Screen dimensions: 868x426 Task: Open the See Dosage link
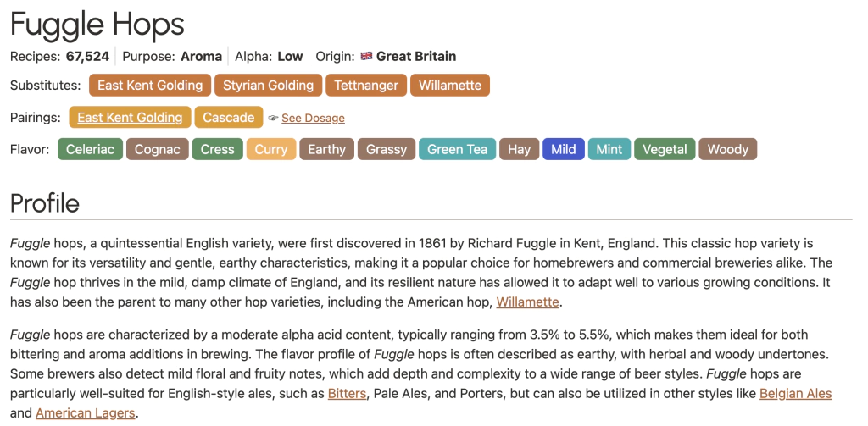click(x=313, y=119)
